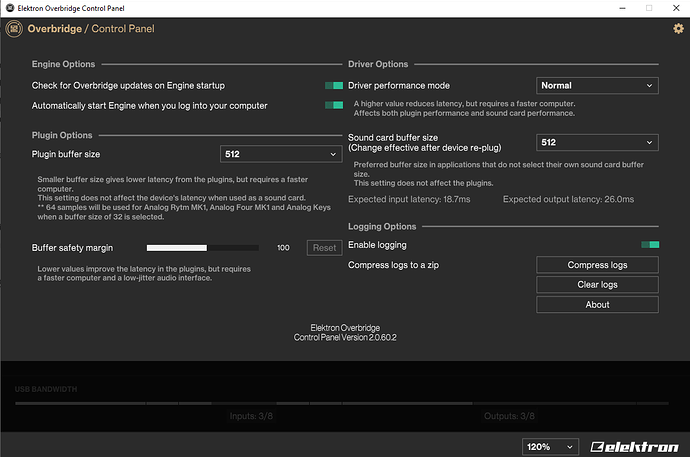This screenshot has width=690, height=457.
Task: Click the Overbridge logo icon in header
Action: point(14,29)
